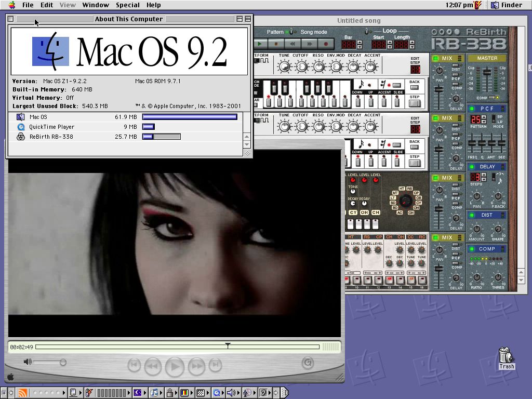Open the Help menu
Image resolution: width=532 pixels, height=399 pixels.
pyautogui.click(x=154, y=5)
